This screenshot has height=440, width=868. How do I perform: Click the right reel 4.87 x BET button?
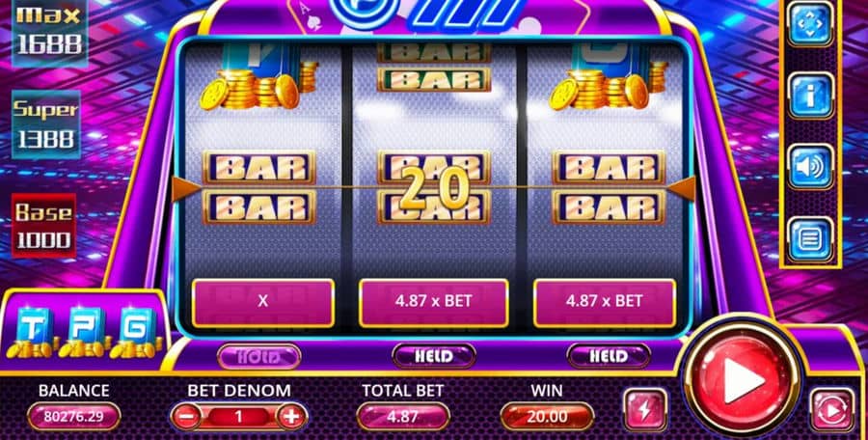coord(605,303)
